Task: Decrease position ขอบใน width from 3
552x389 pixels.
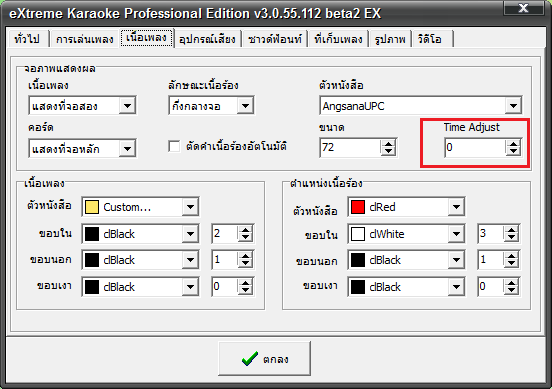Action: [511, 238]
